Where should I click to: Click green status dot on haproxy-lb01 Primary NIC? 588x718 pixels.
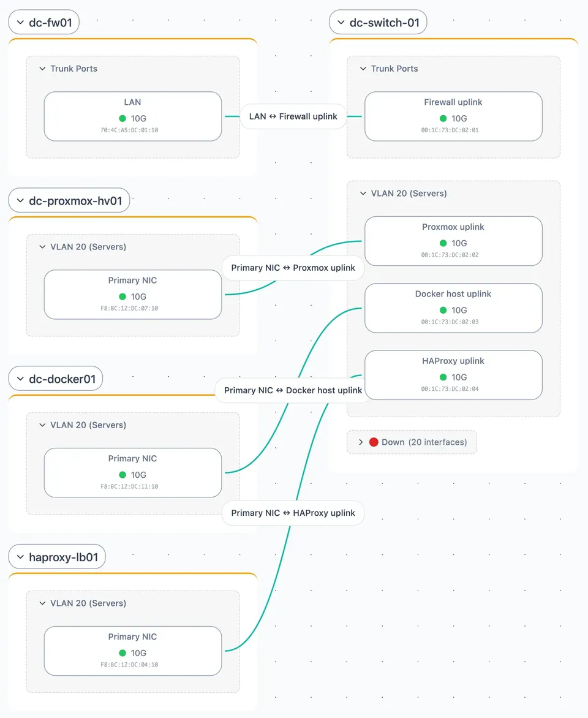tap(123, 653)
